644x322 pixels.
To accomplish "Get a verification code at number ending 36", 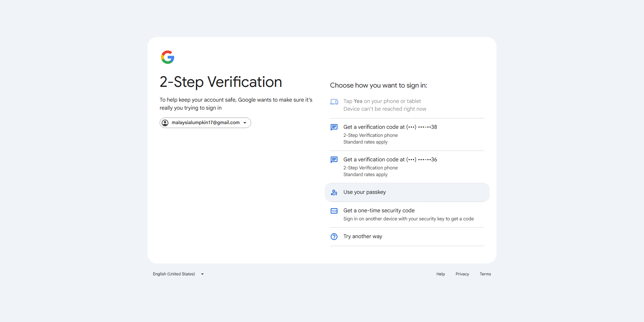I will point(407,167).
